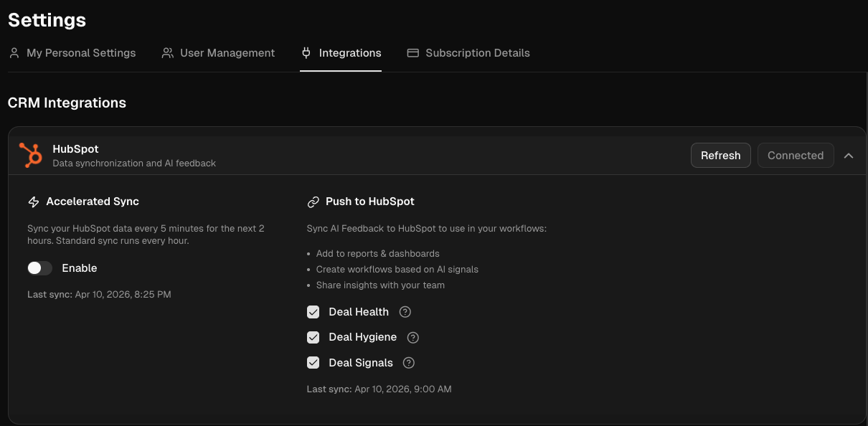Uncheck the Deal Health checkbox
Viewport: 868px width, 426px height.
(x=313, y=312)
